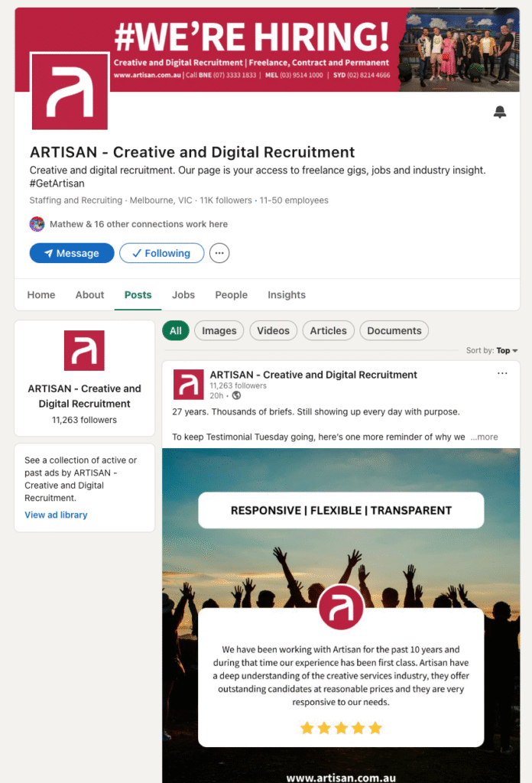The height and width of the screenshot is (783, 532).
Task: Click 'Staffing and Recruiting' industry text
Action: point(76,200)
